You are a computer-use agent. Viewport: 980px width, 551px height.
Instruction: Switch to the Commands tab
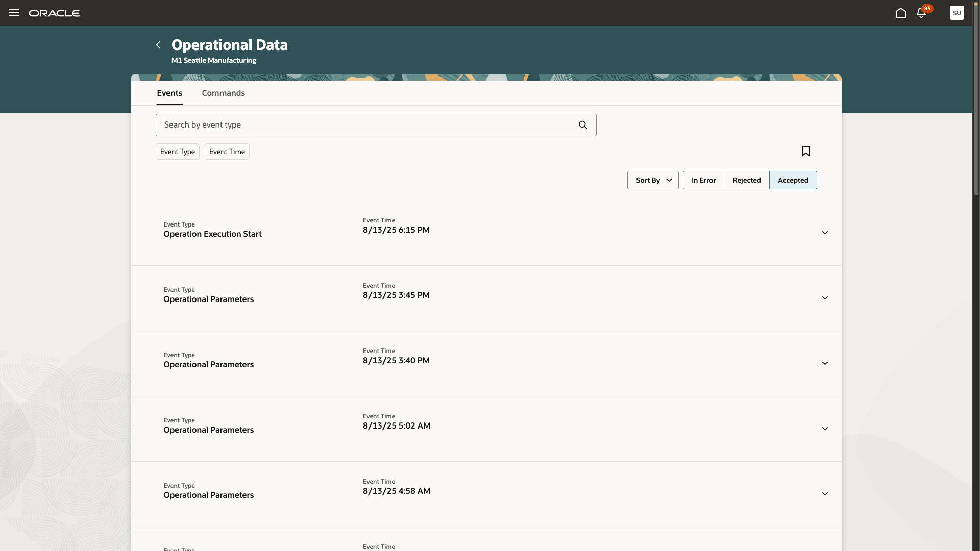pos(223,93)
